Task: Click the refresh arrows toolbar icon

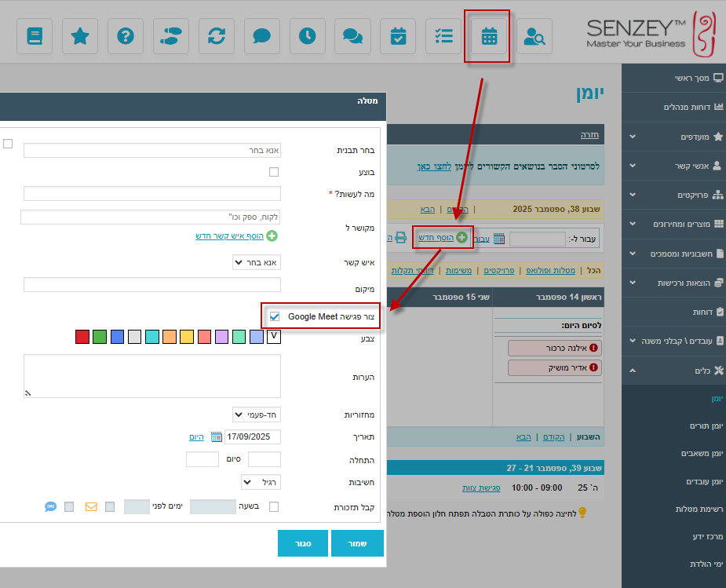Action: click(x=216, y=36)
